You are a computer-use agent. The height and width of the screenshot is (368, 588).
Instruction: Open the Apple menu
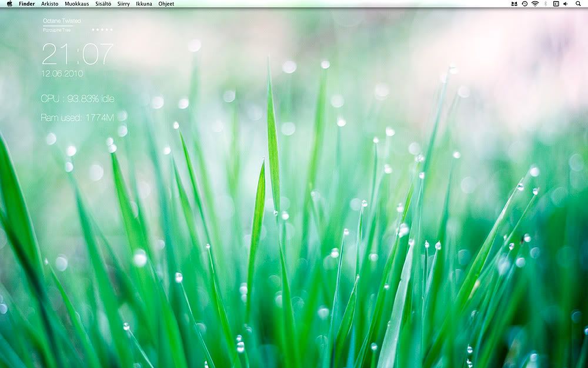tap(9, 4)
